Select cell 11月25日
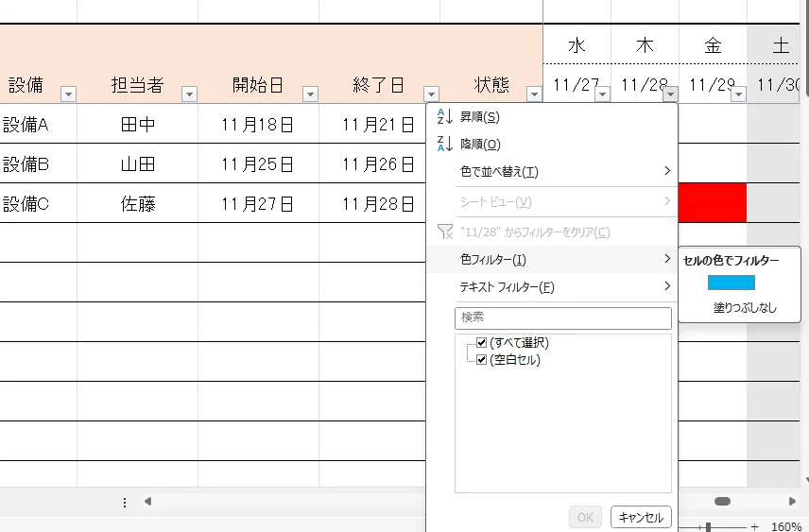The width and height of the screenshot is (809, 532). pos(259,164)
